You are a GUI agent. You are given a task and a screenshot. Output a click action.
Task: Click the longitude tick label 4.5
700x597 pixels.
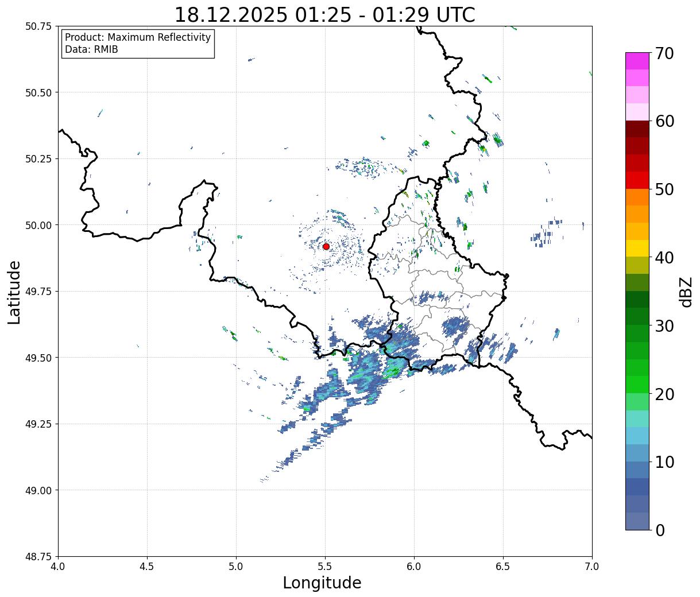(x=147, y=567)
